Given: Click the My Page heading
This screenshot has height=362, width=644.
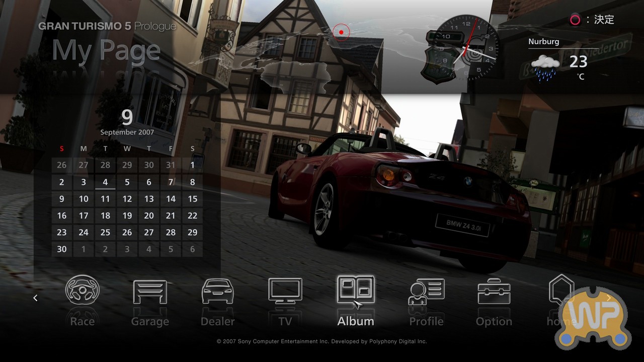Looking at the screenshot, I should click(106, 50).
